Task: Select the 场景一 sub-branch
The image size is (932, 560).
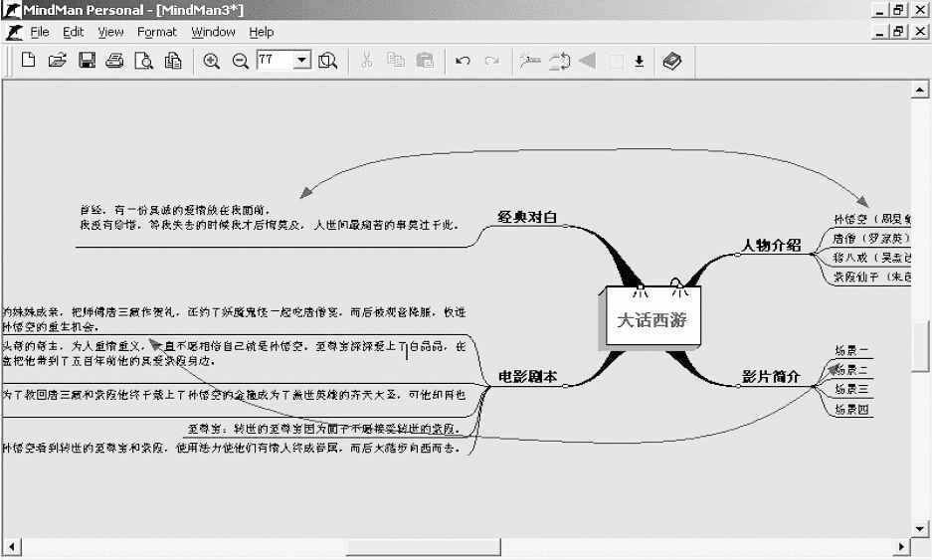Action: click(851, 351)
